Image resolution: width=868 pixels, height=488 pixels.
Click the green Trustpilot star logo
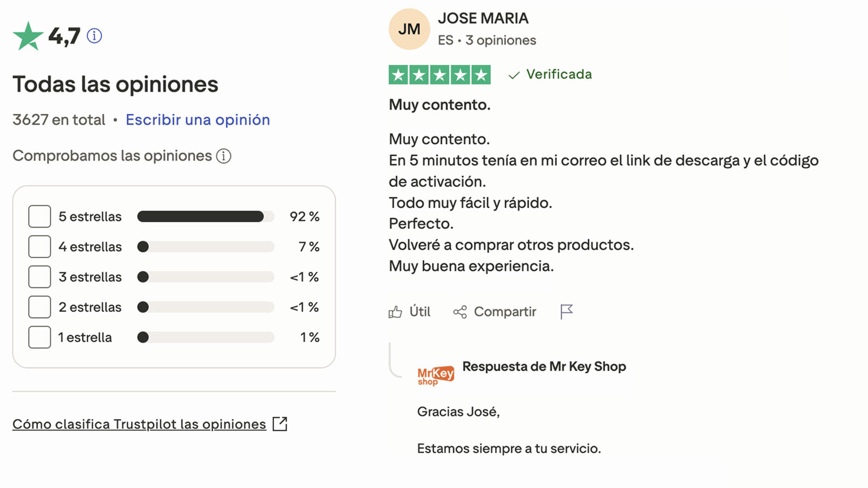(28, 35)
